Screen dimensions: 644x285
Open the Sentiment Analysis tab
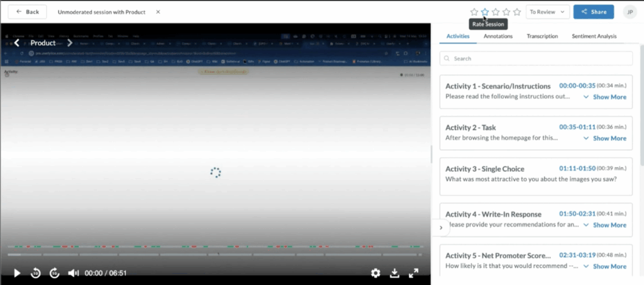coord(594,36)
